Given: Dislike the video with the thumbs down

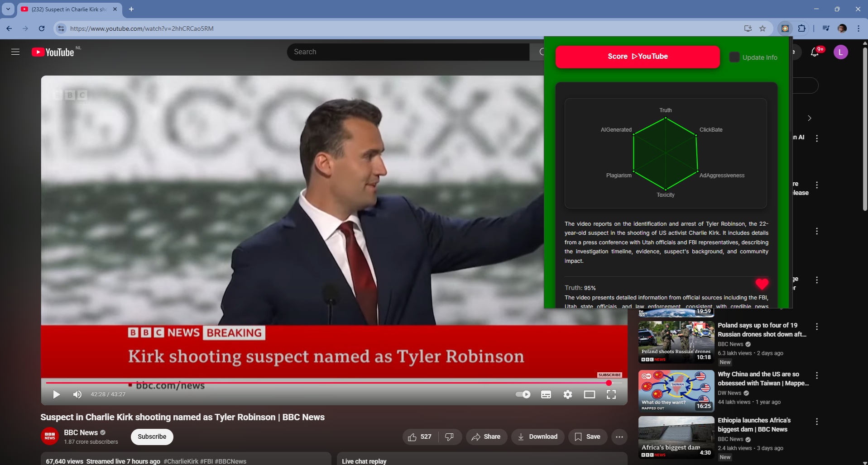Looking at the screenshot, I should tap(449, 437).
